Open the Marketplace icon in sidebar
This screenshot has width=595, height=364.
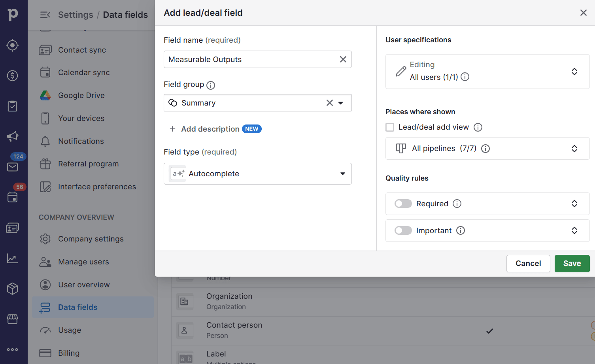(x=13, y=319)
